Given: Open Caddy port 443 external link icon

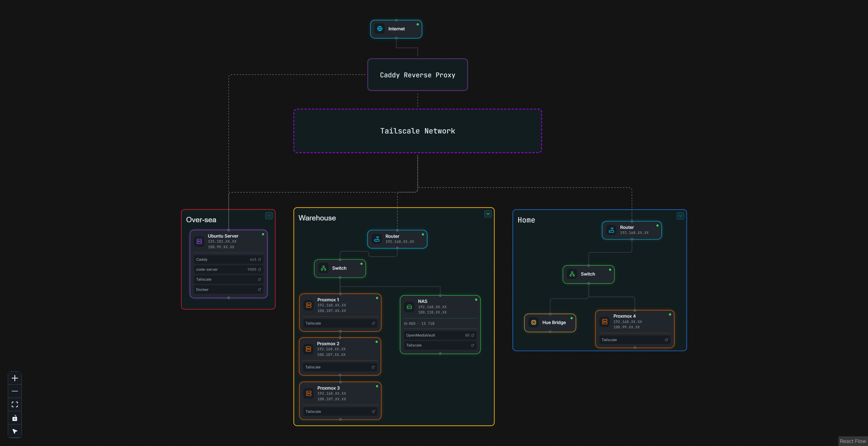Looking at the screenshot, I should [259, 259].
